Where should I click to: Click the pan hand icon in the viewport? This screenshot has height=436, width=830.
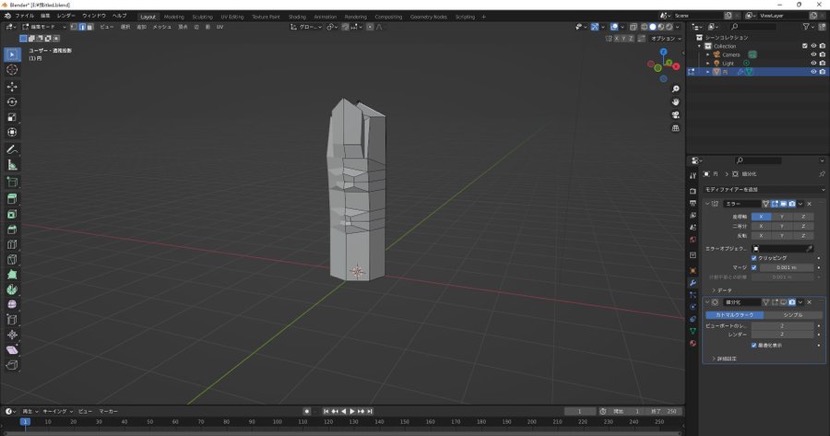pos(676,102)
